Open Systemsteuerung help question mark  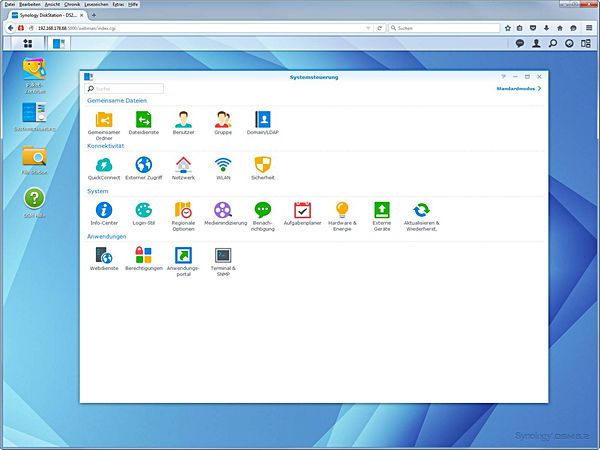[504, 77]
